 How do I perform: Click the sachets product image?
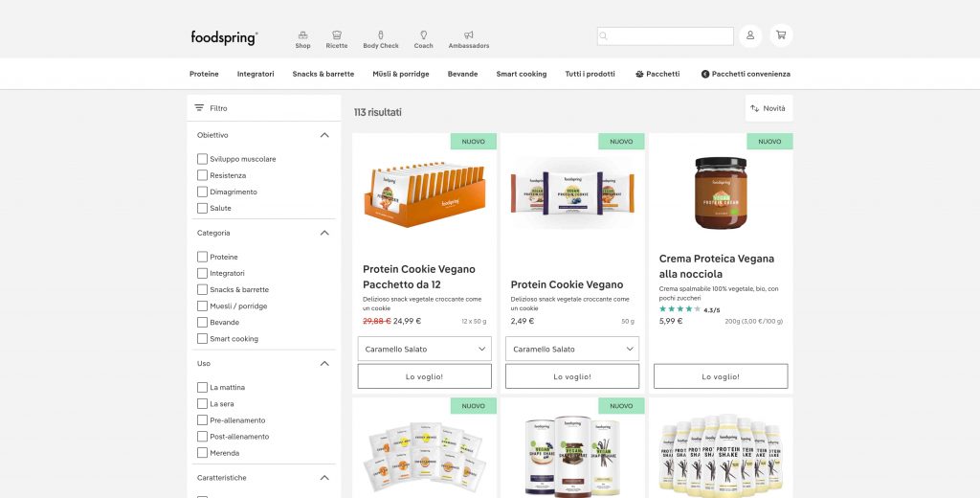(425, 457)
